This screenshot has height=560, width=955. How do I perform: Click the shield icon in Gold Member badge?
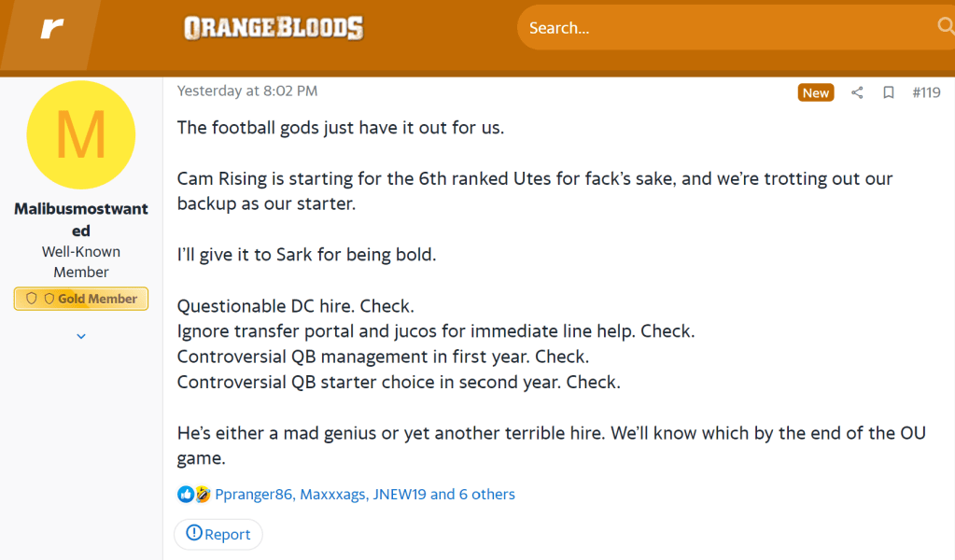point(31,299)
